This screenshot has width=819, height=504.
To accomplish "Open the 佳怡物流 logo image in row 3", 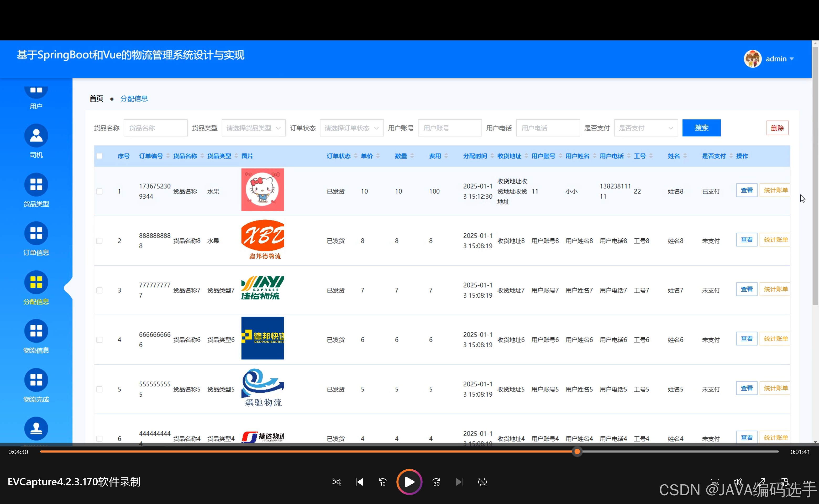I will (262, 288).
